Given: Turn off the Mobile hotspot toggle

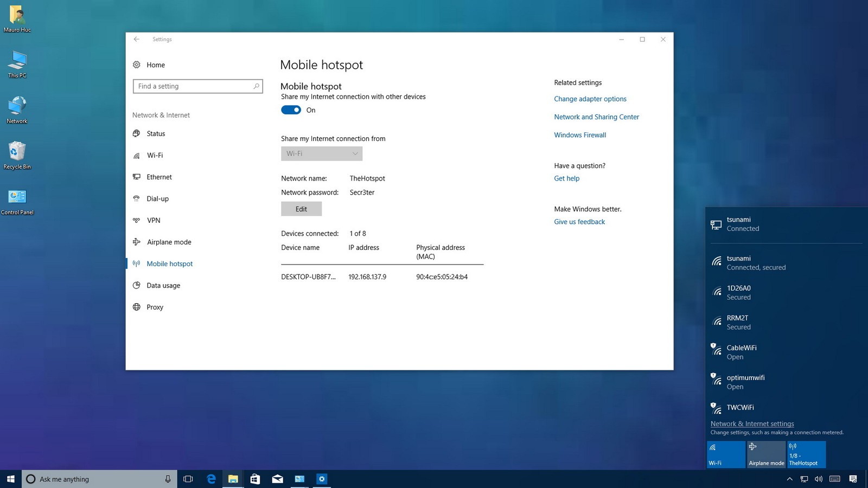Looking at the screenshot, I should click(x=291, y=110).
